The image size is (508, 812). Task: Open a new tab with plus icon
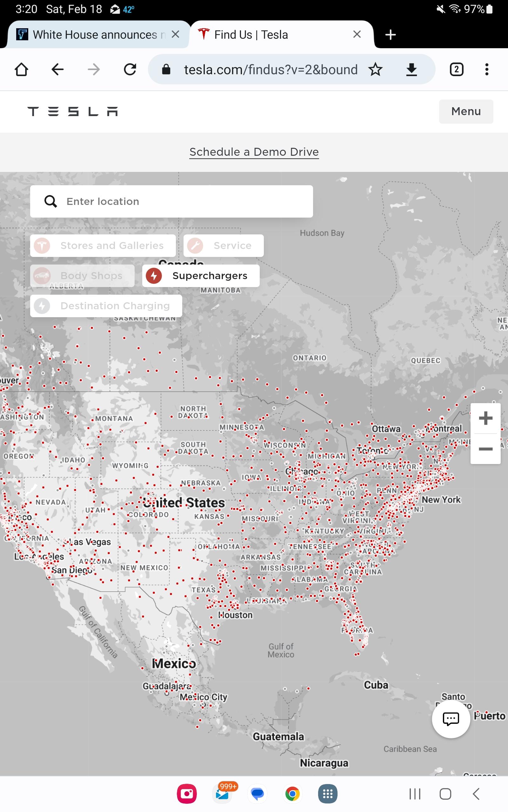point(391,35)
